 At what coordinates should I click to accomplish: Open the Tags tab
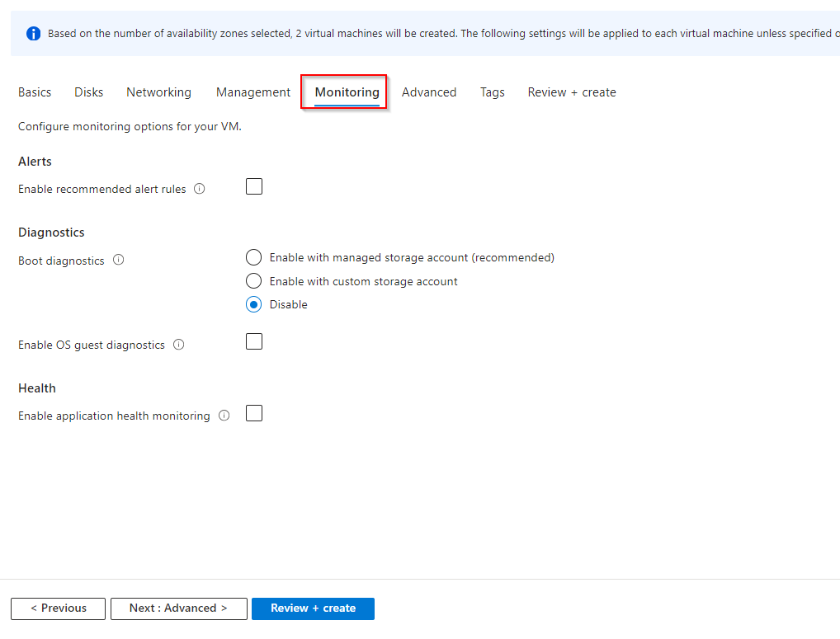pos(493,92)
